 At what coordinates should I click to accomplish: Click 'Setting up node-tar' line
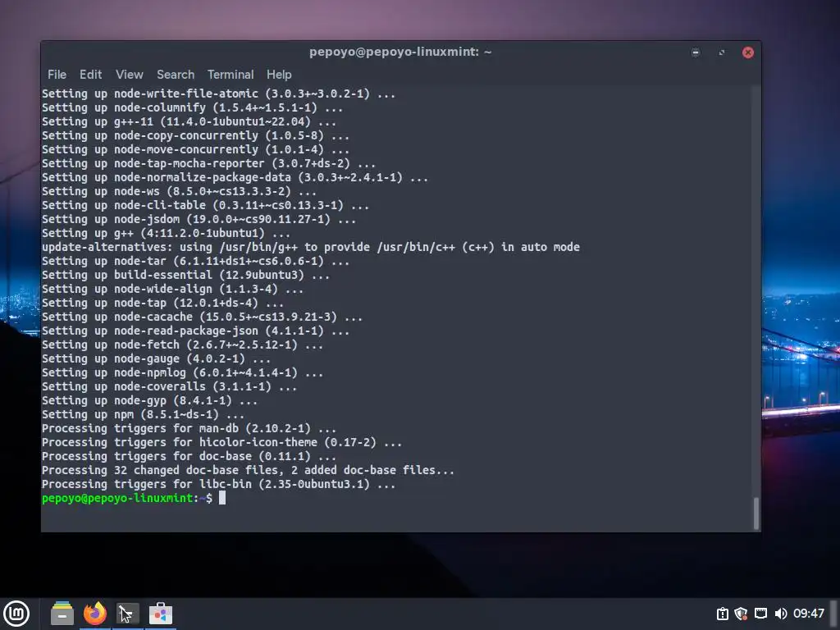[195, 261]
